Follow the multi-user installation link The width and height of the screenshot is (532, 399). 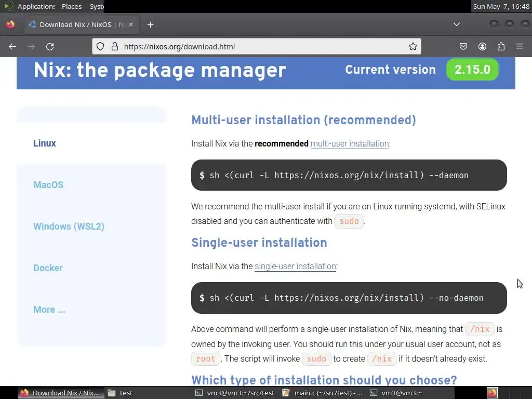click(x=350, y=143)
